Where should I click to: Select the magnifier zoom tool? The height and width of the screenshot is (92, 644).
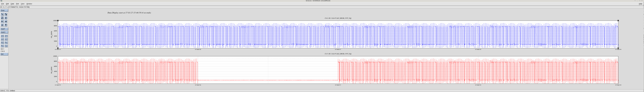2,14
